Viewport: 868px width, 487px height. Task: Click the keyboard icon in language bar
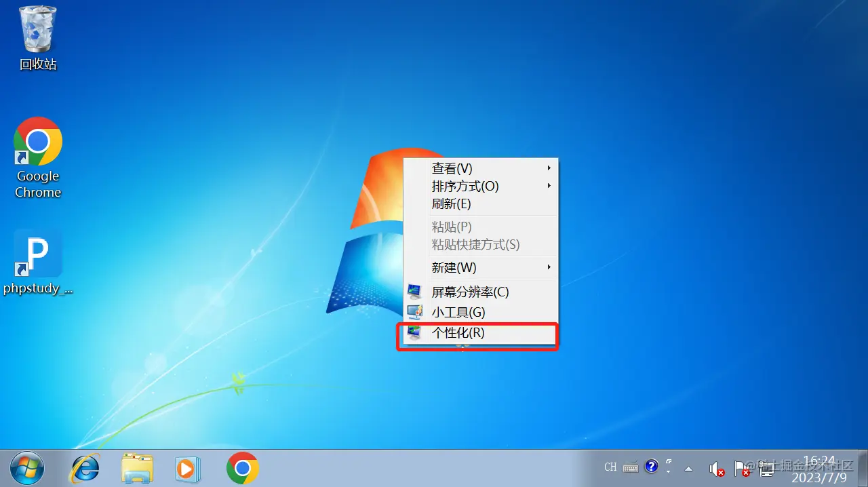point(631,467)
